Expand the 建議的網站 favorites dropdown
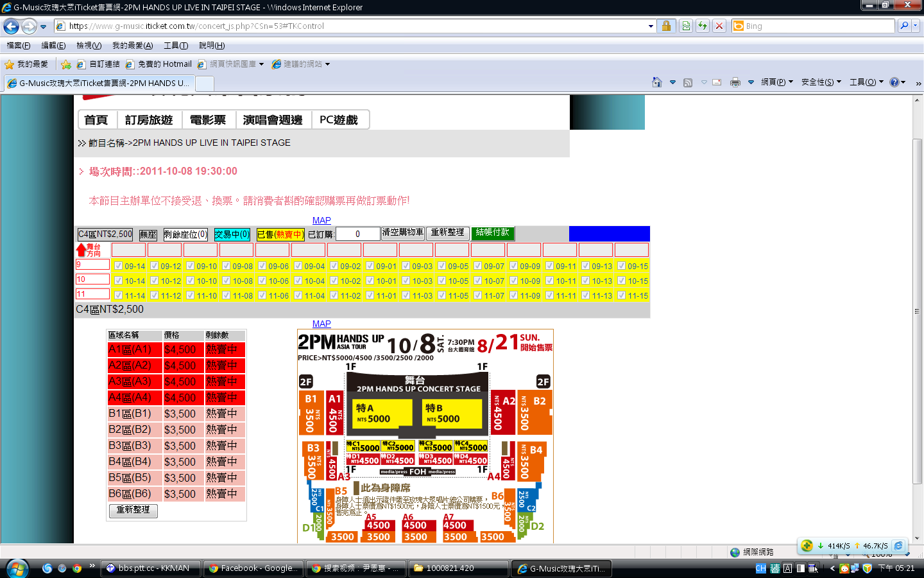Viewport: 924px width, 578px height. point(327,64)
